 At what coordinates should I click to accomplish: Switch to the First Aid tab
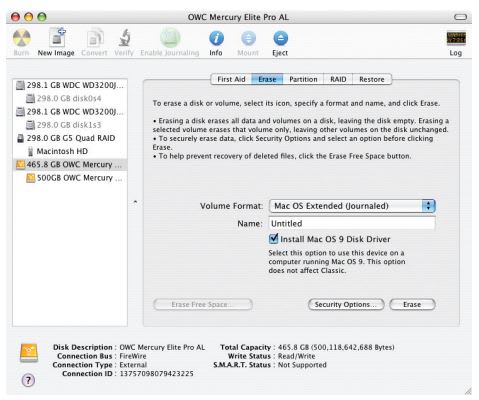(231, 79)
